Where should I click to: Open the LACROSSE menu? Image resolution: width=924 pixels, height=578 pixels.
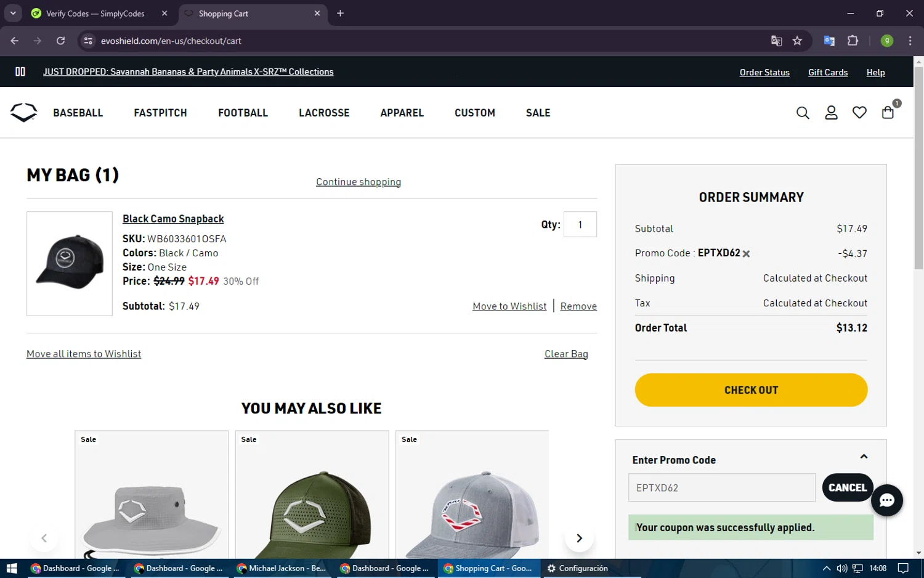324,113
